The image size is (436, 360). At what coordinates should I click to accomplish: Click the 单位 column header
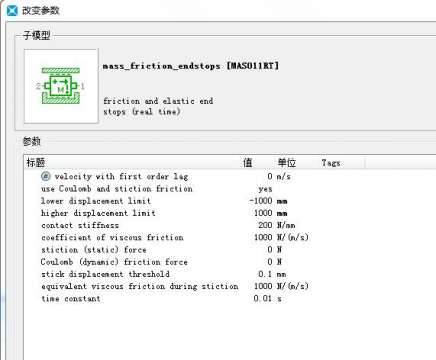287,163
